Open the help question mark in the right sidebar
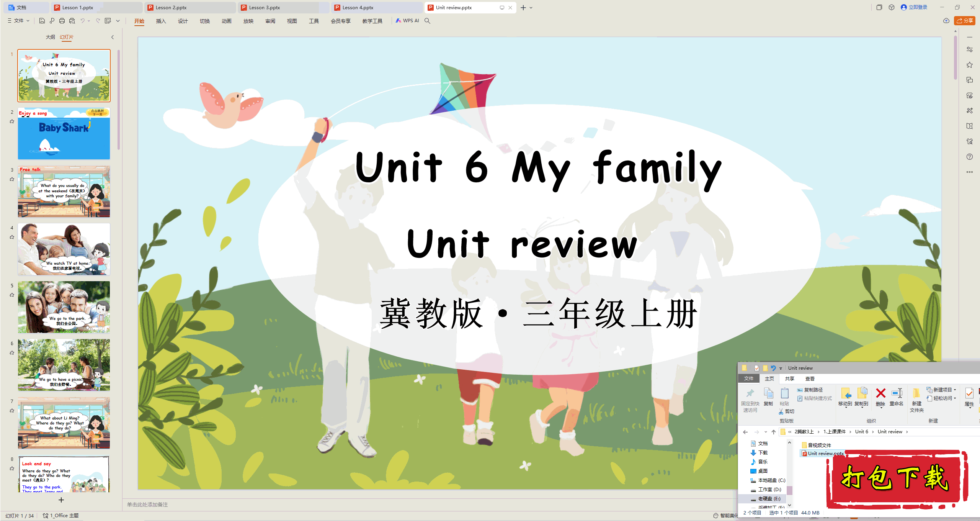Image resolution: width=980 pixels, height=521 pixels. pyautogui.click(x=970, y=157)
